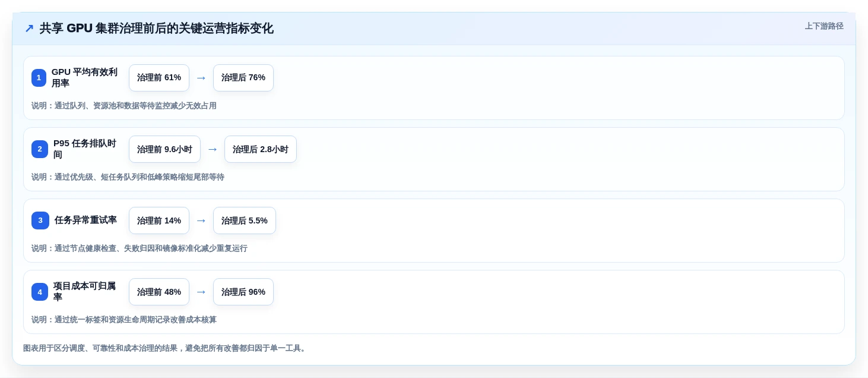
Task: Click the 治理后 96% chip
Action: pyautogui.click(x=243, y=292)
